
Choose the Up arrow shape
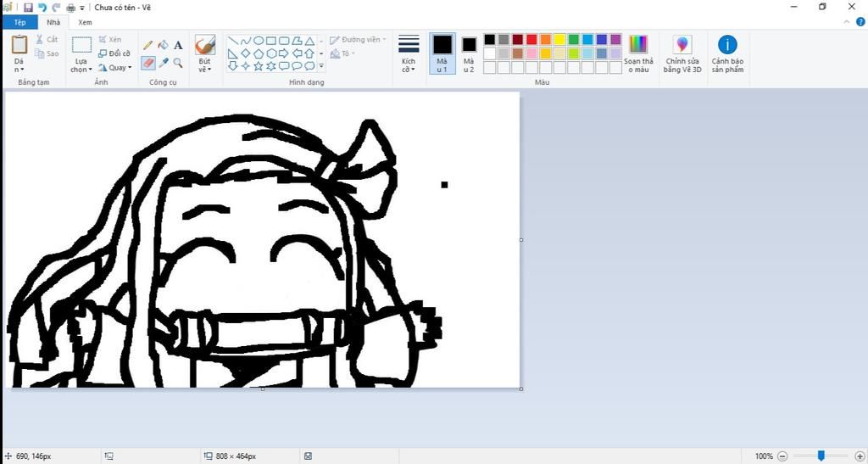309,53
